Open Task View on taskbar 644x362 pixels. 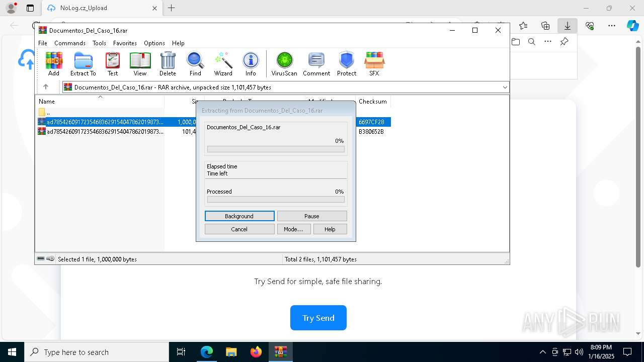(181, 352)
